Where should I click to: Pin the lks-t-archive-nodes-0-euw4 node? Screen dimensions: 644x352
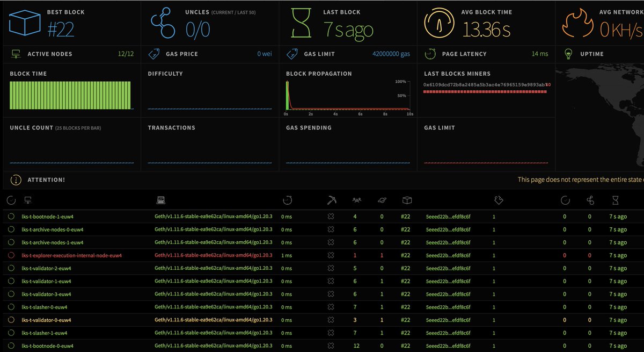11,229
